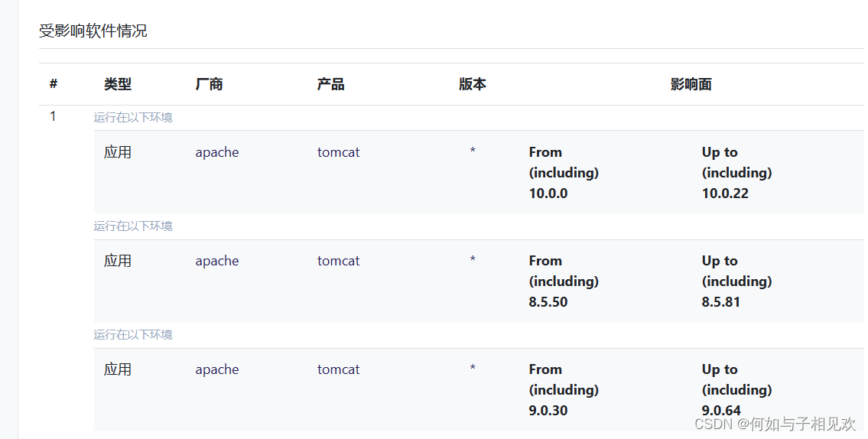Select apache cell in the 10.0.0 row
Screen dimensions: 868x439
pyautogui.click(x=217, y=153)
